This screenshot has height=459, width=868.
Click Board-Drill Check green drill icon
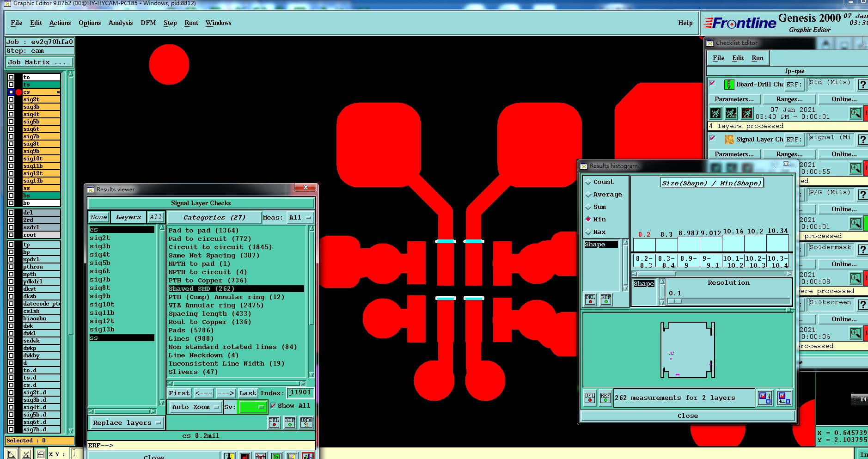729,85
